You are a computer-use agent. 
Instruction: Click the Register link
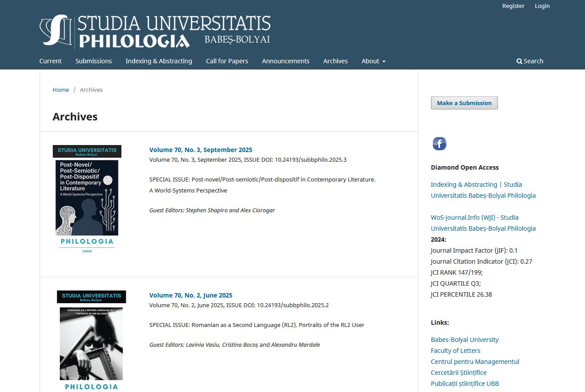513,6
